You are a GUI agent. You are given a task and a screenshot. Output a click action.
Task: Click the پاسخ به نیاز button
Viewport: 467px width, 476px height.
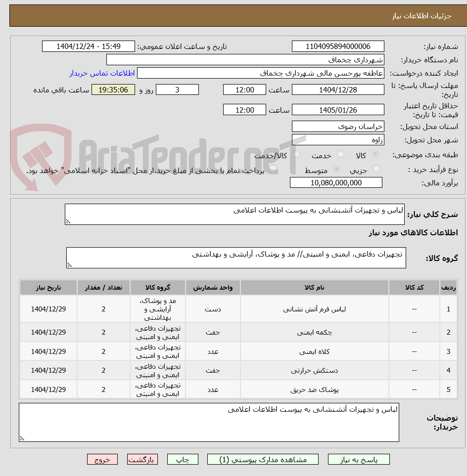[359, 459]
